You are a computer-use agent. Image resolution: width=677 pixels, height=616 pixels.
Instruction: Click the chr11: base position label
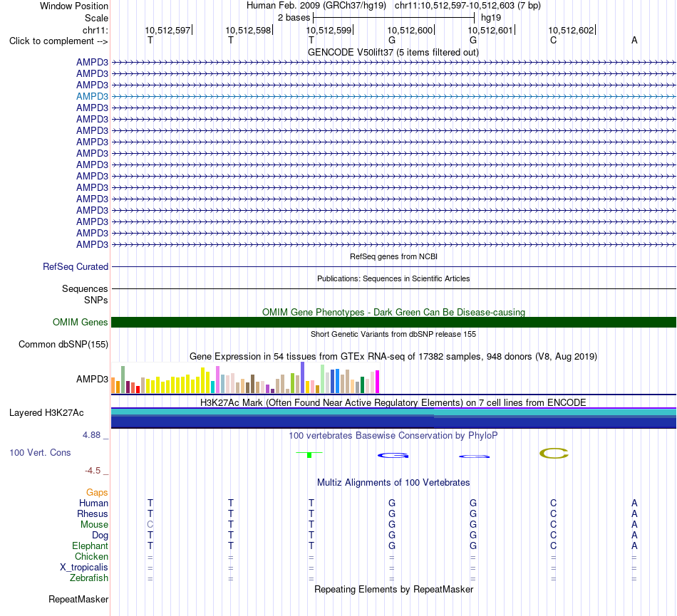(95, 30)
